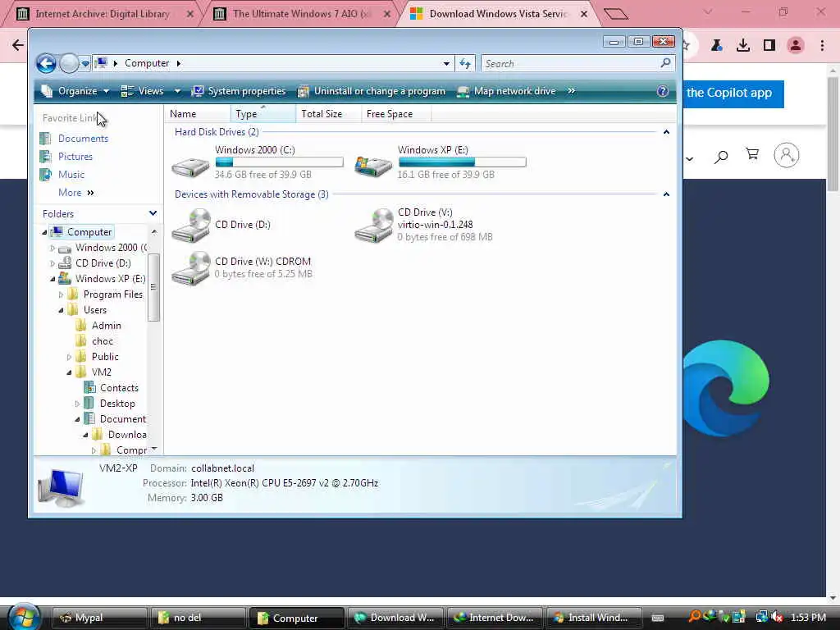
Task: Open the browser profile avatar
Action: click(796, 46)
